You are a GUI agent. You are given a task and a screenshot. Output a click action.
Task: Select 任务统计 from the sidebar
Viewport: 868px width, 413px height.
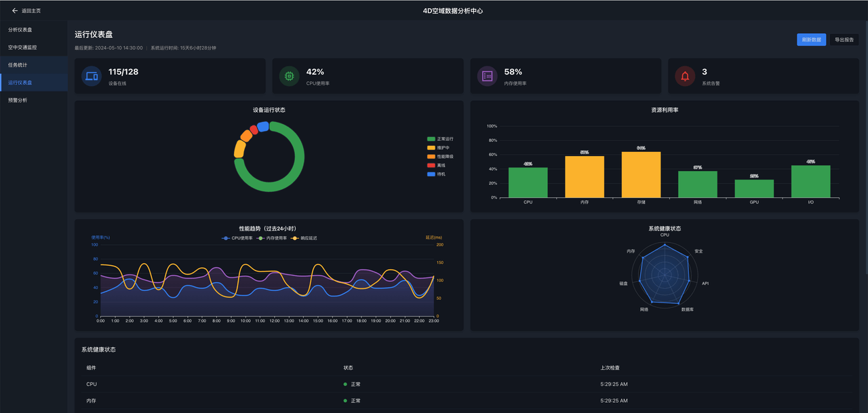pos(18,65)
